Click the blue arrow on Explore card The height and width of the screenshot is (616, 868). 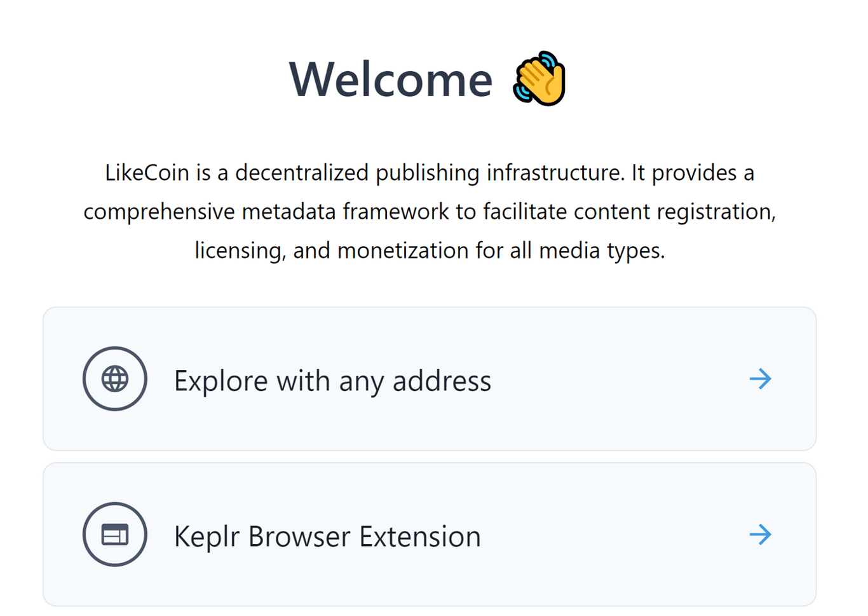(x=760, y=379)
